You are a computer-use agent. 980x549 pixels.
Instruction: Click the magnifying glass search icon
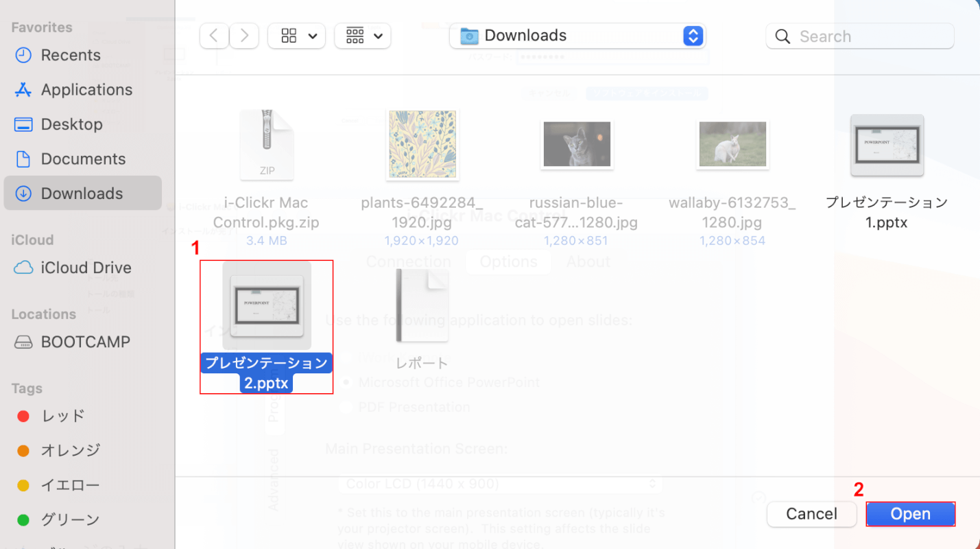782,36
